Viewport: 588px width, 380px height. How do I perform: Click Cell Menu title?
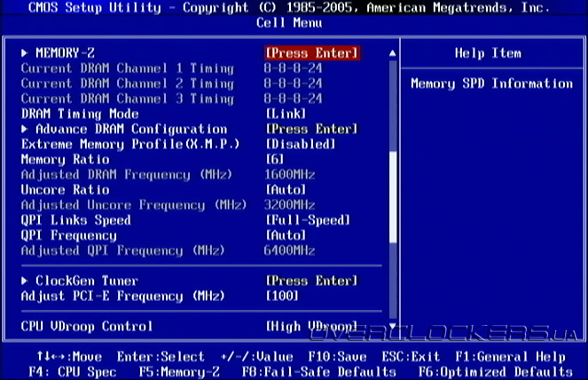pos(289,23)
